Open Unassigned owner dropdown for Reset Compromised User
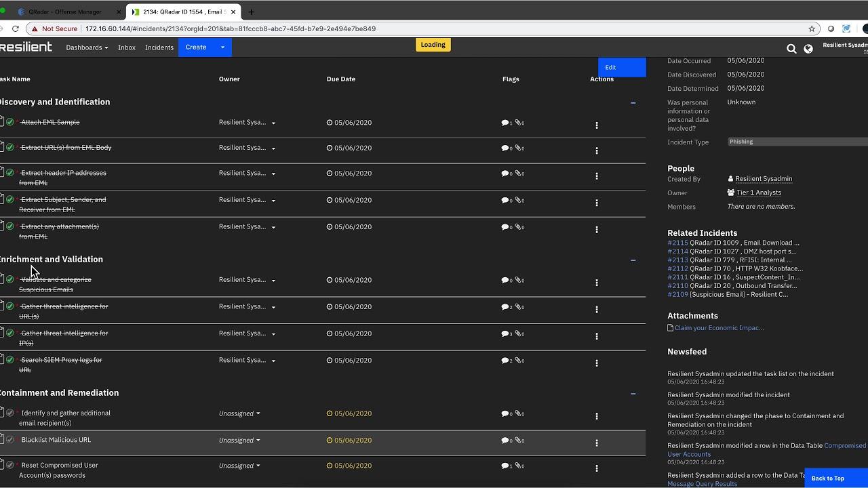Viewport: 868px width, 488px height. click(239, 466)
